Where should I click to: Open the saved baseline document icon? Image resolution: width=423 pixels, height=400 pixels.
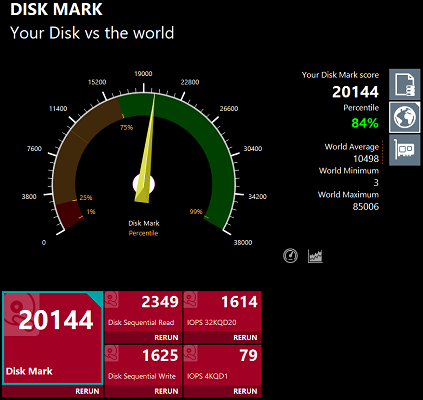(x=405, y=85)
